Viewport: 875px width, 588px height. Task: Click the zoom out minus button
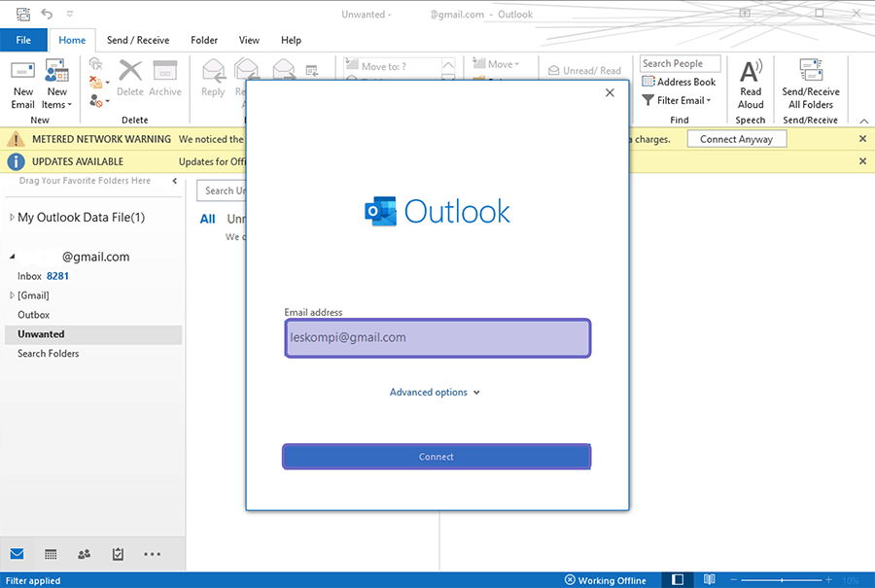[x=734, y=580]
